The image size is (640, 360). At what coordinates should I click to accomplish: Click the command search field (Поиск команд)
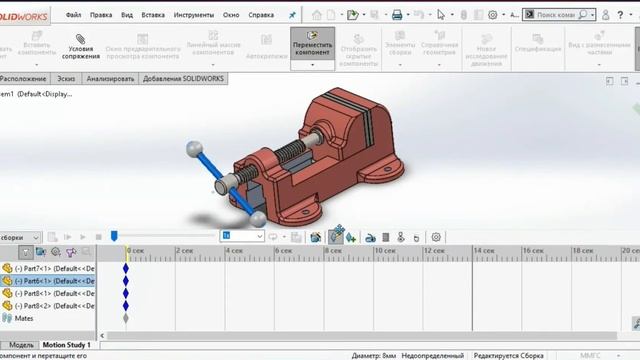(556, 15)
